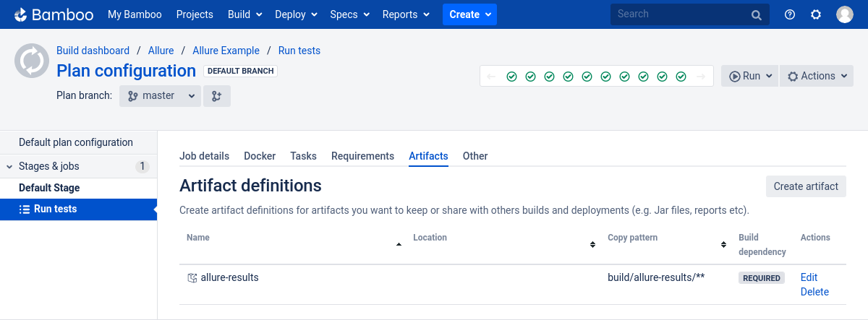Click the allure-results shared artifact icon

coord(192,277)
